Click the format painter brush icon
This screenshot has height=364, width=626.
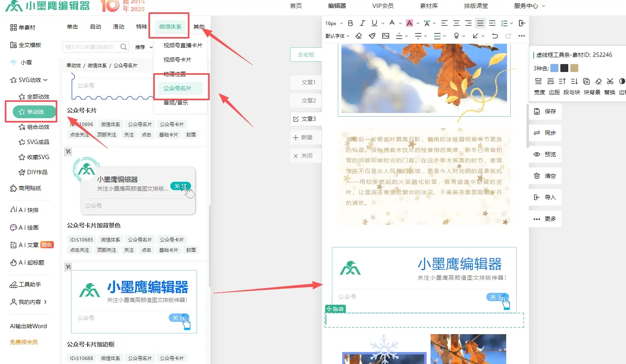click(x=372, y=36)
